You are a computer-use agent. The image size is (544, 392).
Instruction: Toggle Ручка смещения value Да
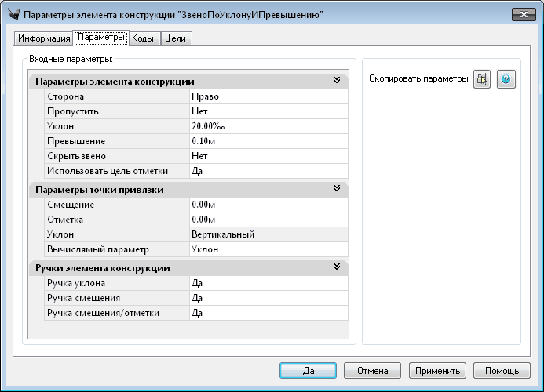267,298
